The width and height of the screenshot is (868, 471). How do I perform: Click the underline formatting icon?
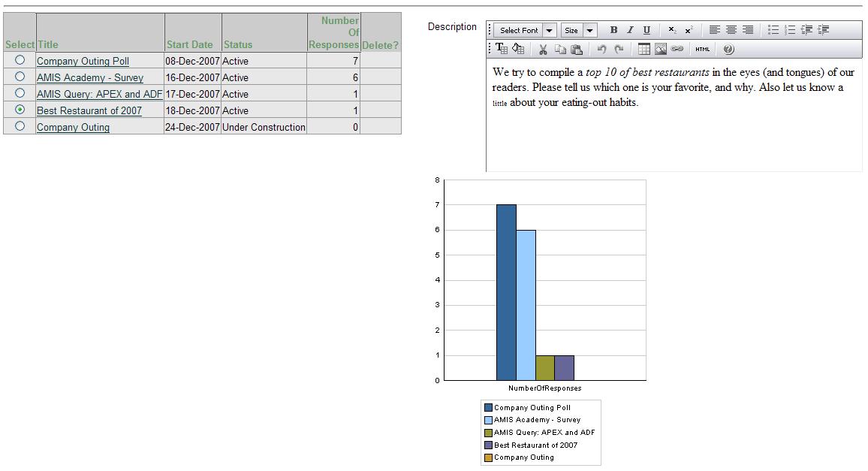[x=646, y=30]
